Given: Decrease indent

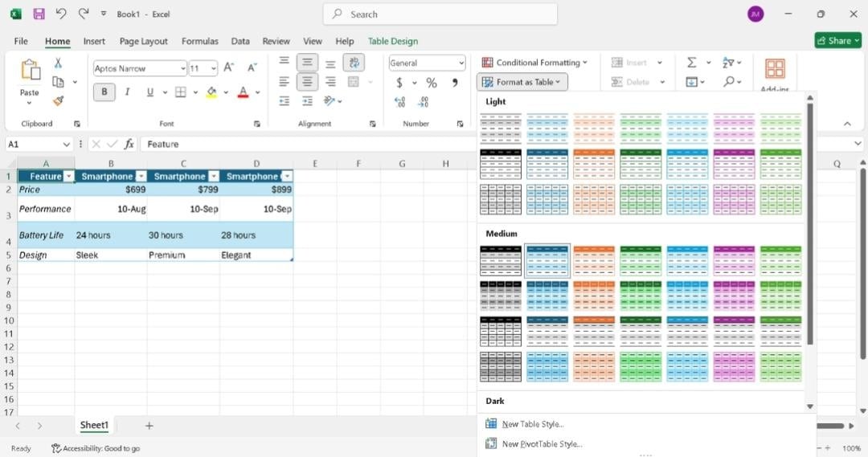Looking at the screenshot, I should click(x=284, y=100).
